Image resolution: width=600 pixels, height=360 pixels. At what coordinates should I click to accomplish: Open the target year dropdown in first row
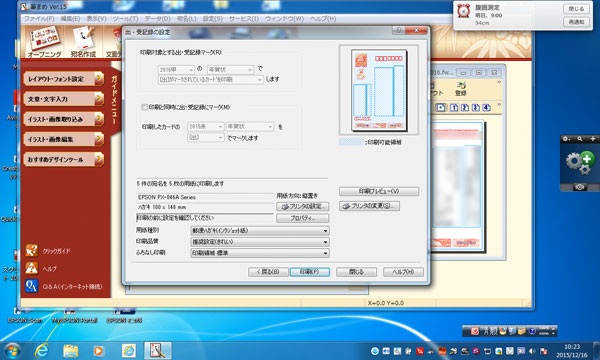coord(176,70)
